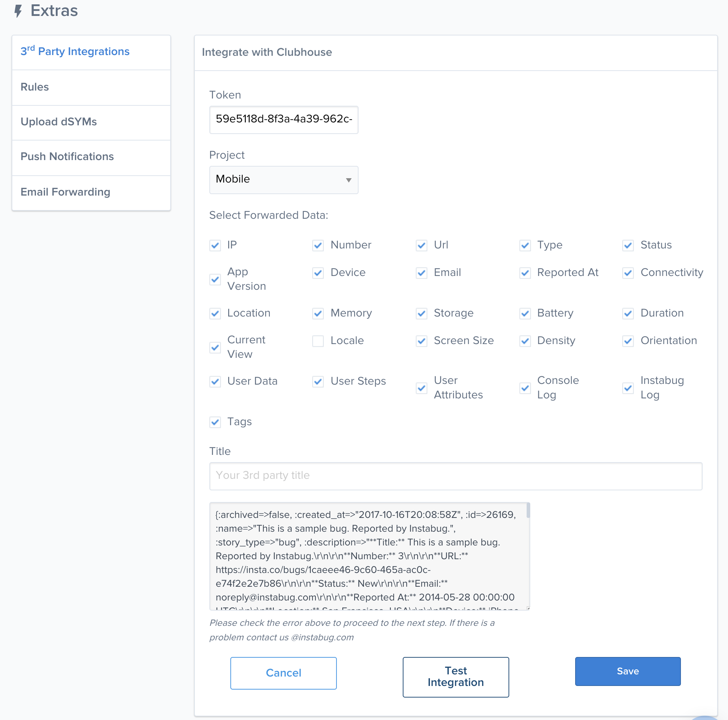728x720 pixels.
Task: Disable the Instabug Log checkbox
Action: (628, 388)
